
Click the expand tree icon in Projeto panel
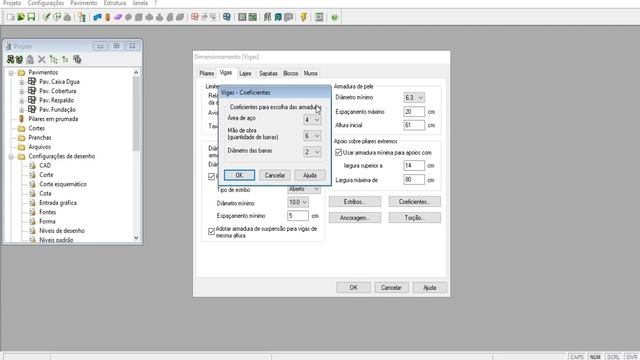click(x=53, y=60)
